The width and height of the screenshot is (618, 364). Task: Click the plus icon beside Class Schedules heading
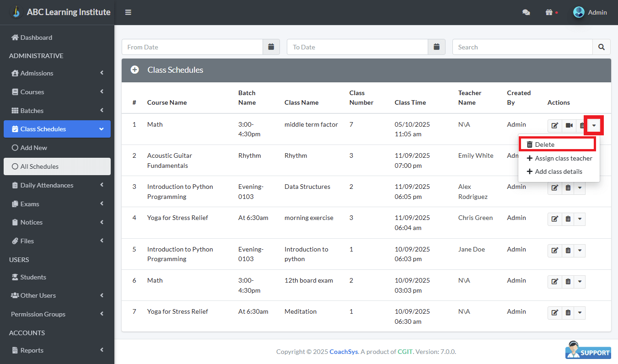(134, 70)
